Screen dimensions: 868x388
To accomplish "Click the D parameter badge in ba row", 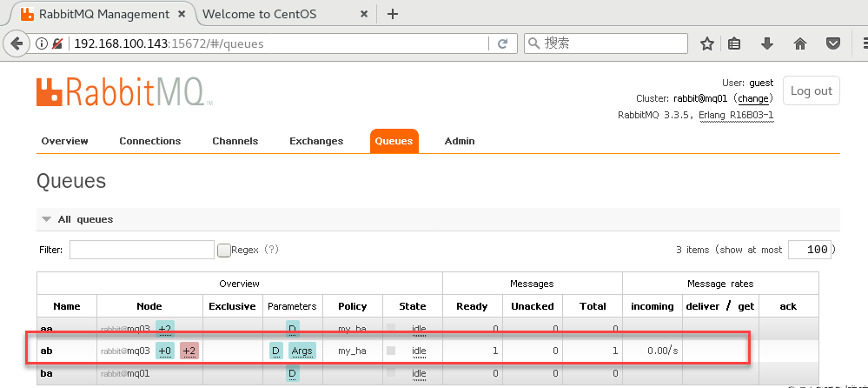I will (293, 373).
